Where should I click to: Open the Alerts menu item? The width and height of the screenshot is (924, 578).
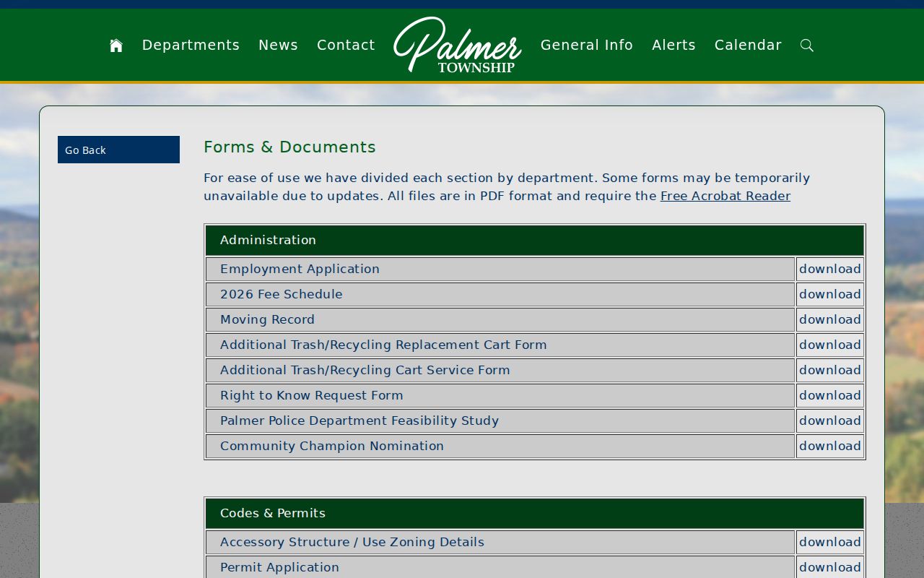pos(674,46)
